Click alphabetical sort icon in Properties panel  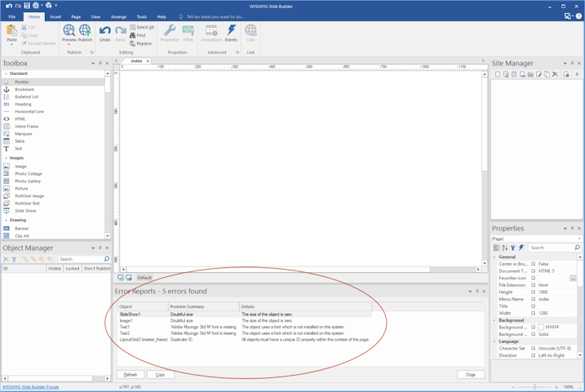tap(505, 248)
